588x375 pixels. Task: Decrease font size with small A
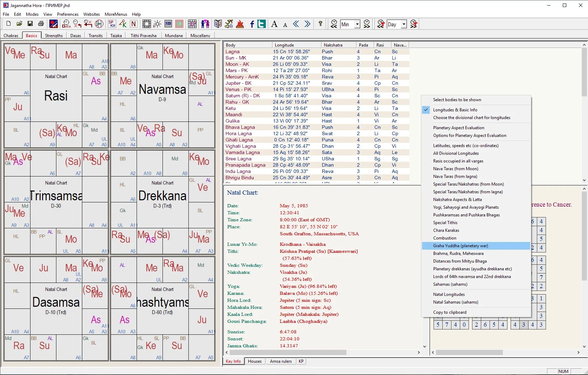tap(285, 25)
